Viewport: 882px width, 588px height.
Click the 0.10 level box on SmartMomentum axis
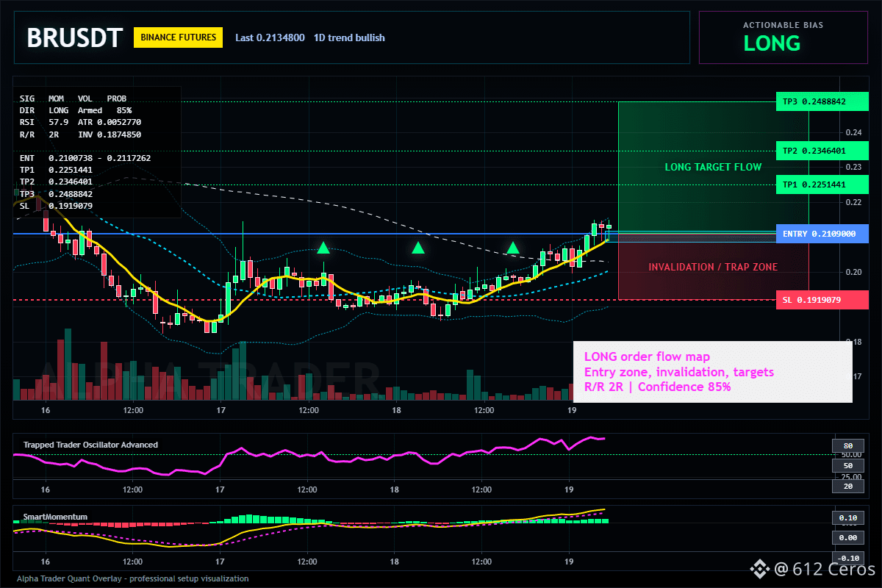click(x=847, y=517)
